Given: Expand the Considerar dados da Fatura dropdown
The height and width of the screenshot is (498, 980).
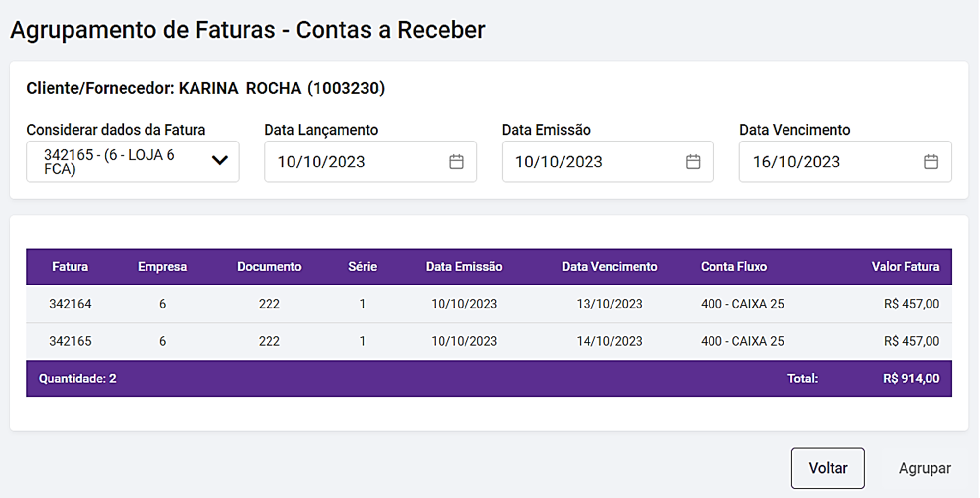Looking at the screenshot, I should (220, 161).
